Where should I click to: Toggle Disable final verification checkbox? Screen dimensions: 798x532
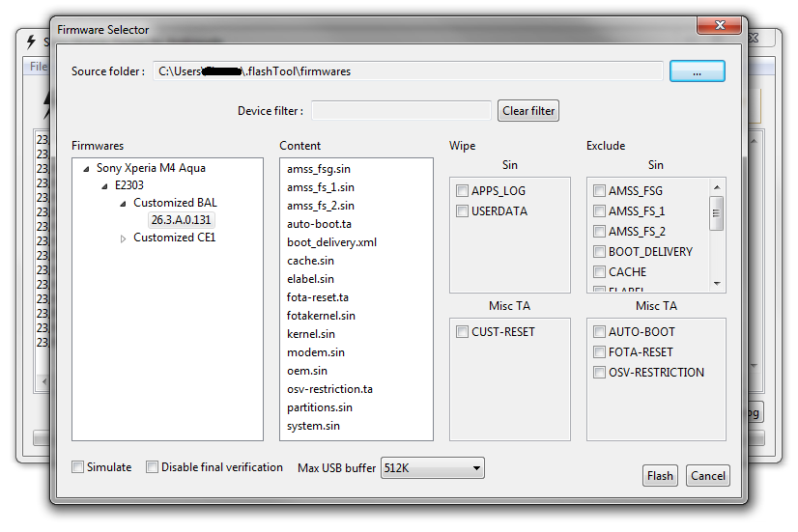[x=153, y=467]
